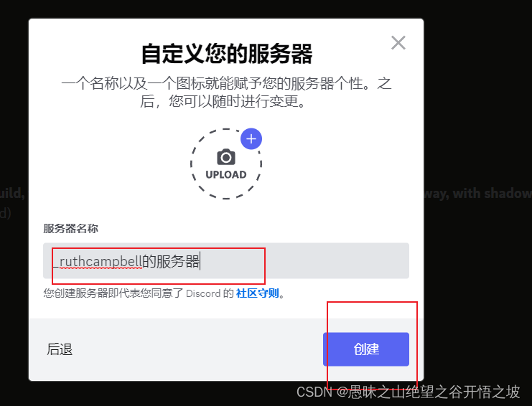Click the description paragraph under the title
532x406 pixels.
[x=226, y=93]
